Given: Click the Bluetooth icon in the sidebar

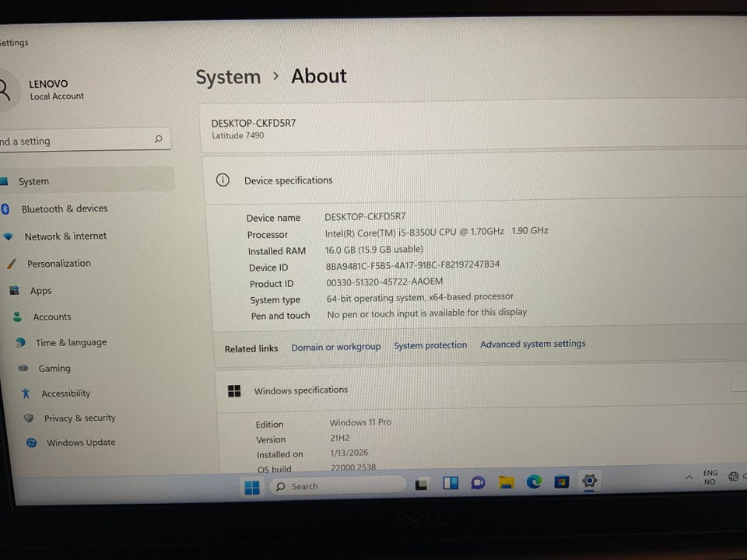Looking at the screenshot, I should coord(5,209).
